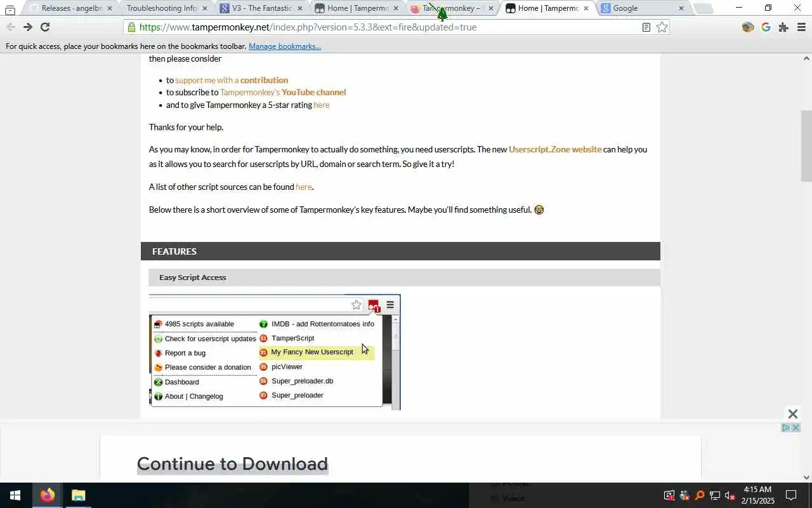The width and height of the screenshot is (812, 508).
Task: Click Firefox icon in taskbar
Action: point(48,495)
